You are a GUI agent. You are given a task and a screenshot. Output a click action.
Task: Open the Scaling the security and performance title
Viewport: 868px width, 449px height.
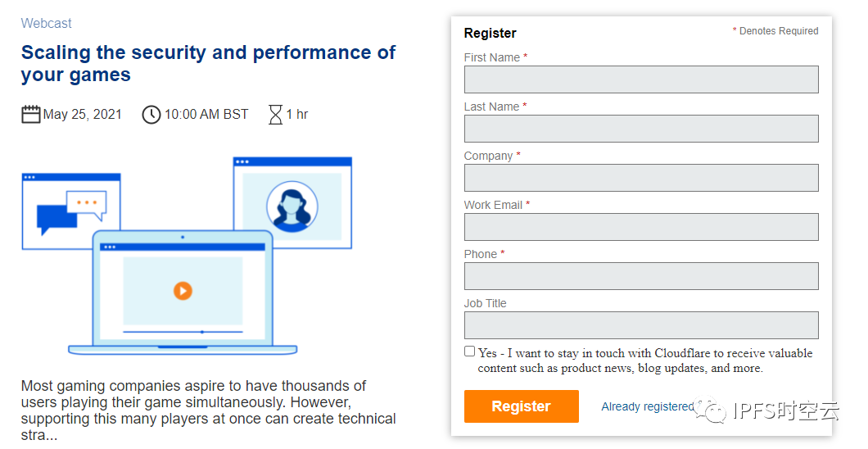tap(208, 63)
